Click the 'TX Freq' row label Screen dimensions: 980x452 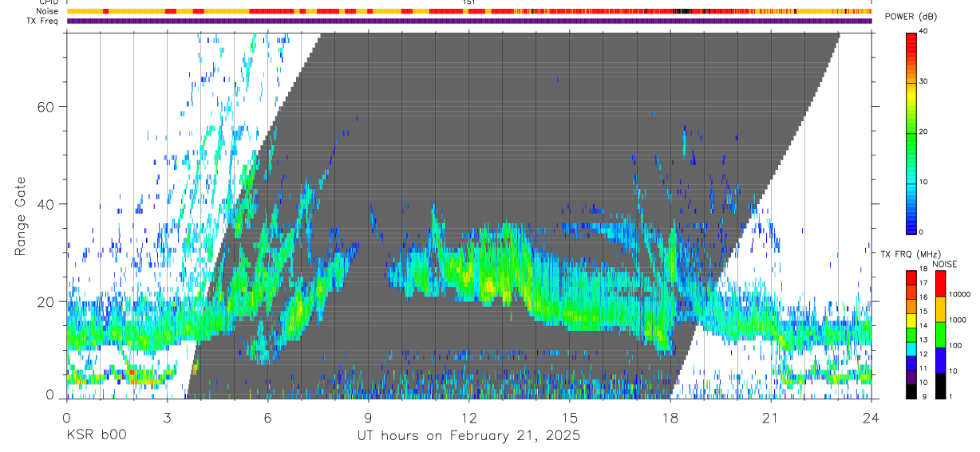point(42,21)
